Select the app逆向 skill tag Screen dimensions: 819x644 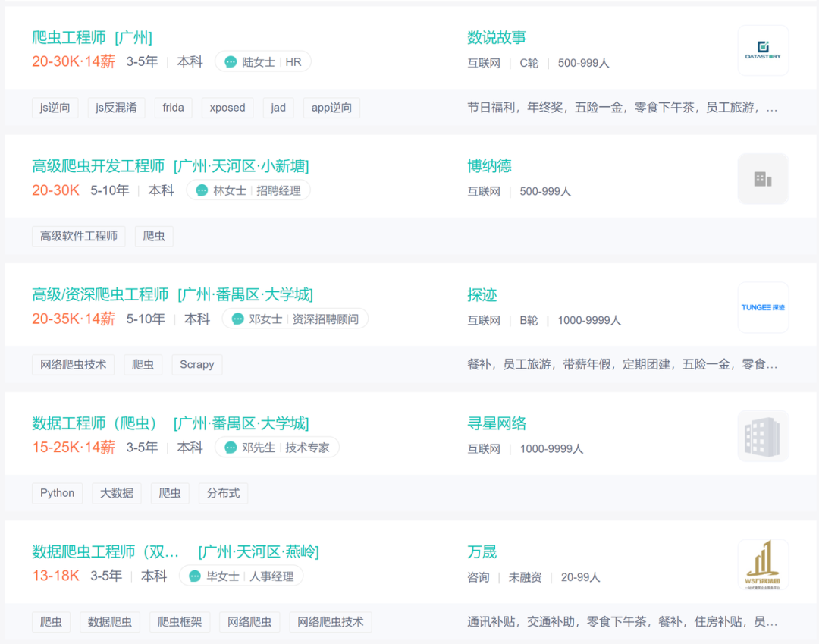(x=331, y=108)
